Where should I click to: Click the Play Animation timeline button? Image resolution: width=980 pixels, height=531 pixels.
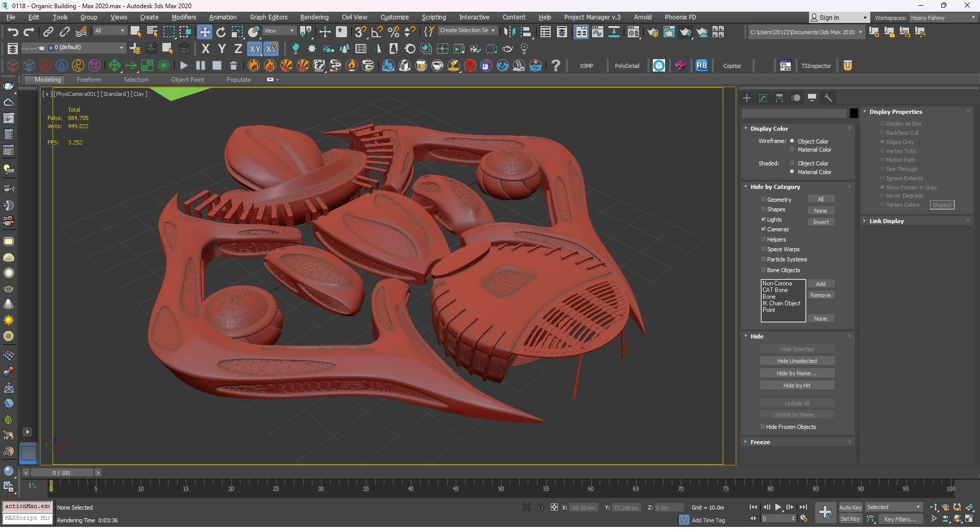pyautogui.click(x=778, y=507)
